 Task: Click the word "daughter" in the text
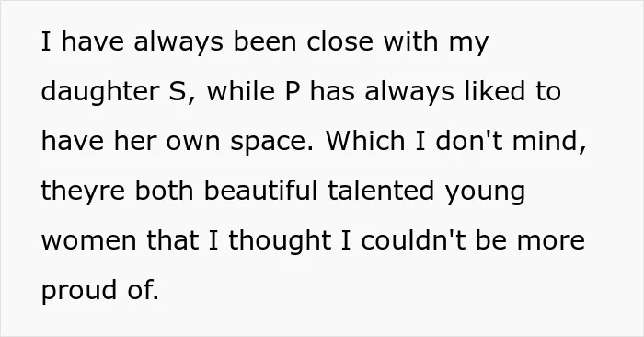pyautogui.click(x=100, y=92)
